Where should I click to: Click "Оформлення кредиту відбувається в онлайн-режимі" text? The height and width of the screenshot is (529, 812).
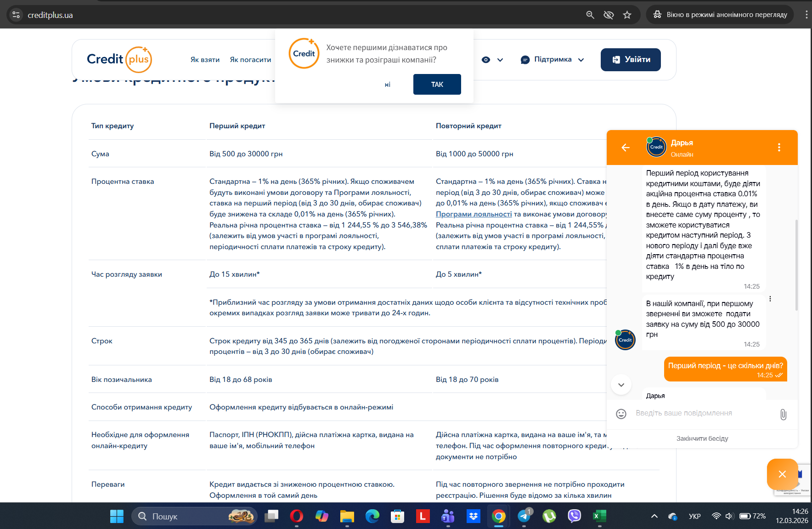pyautogui.click(x=301, y=407)
